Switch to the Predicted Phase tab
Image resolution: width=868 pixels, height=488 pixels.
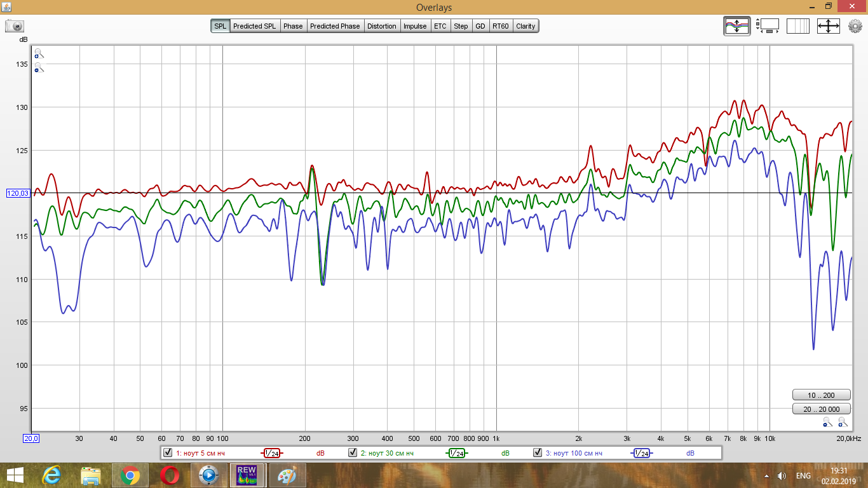click(335, 26)
